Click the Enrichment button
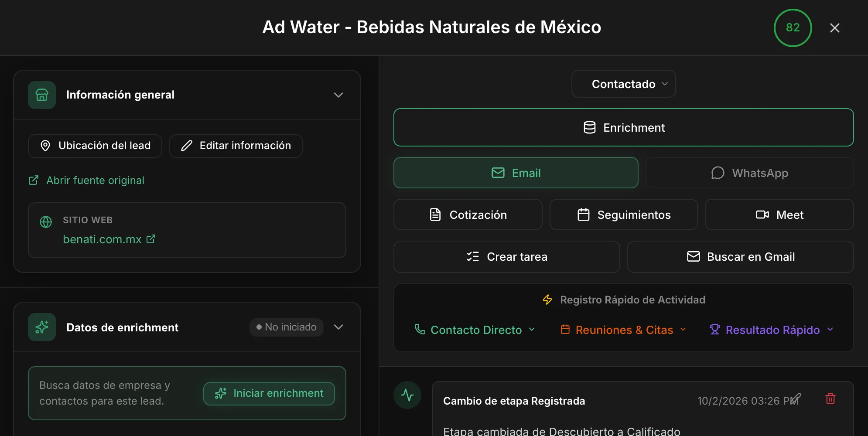This screenshot has height=436, width=868. click(623, 127)
